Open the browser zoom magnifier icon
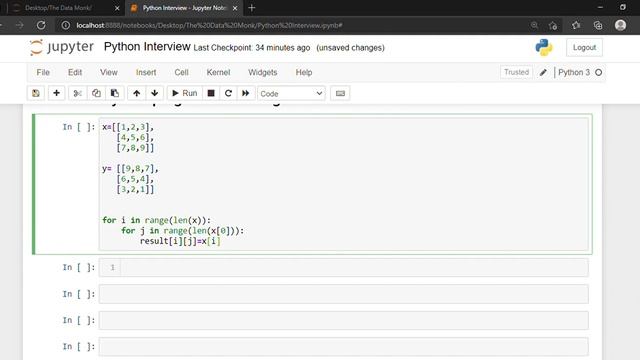Screen dimensions: 640x360 534,25
